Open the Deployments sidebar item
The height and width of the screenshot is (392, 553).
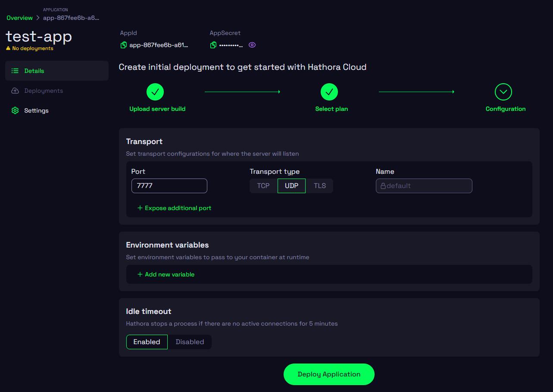57,91
